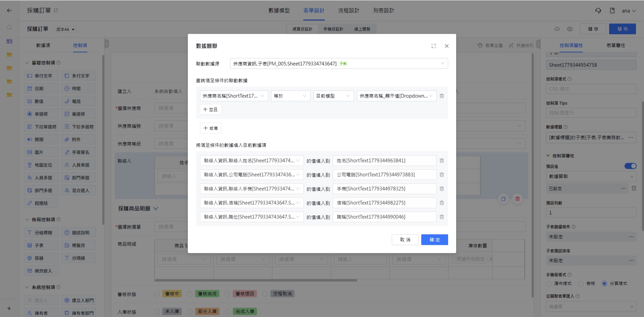Switch to 數據模型 tab
The width and height of the screenshot is (644, 317).
click(x=279, y=10)
